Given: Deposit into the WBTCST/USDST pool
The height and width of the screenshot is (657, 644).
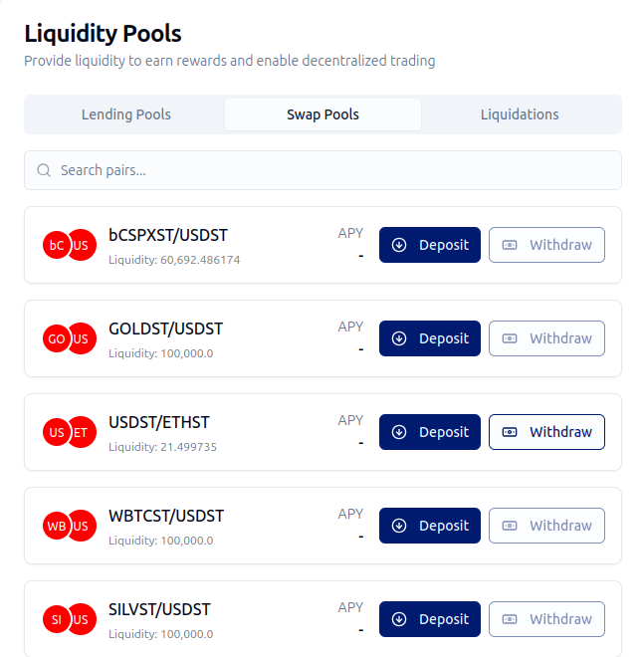Looking at the screenshot, I should [430, 526].
